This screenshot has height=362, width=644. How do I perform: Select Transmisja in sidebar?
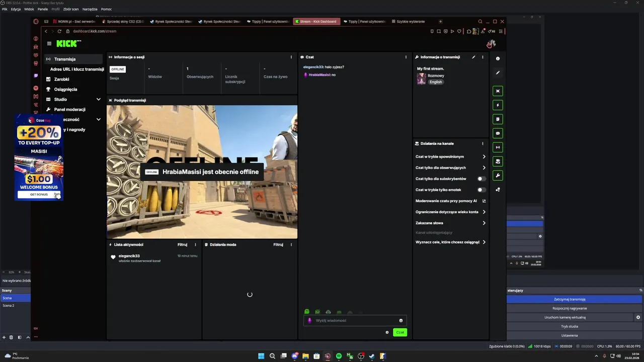click(73, 59)
